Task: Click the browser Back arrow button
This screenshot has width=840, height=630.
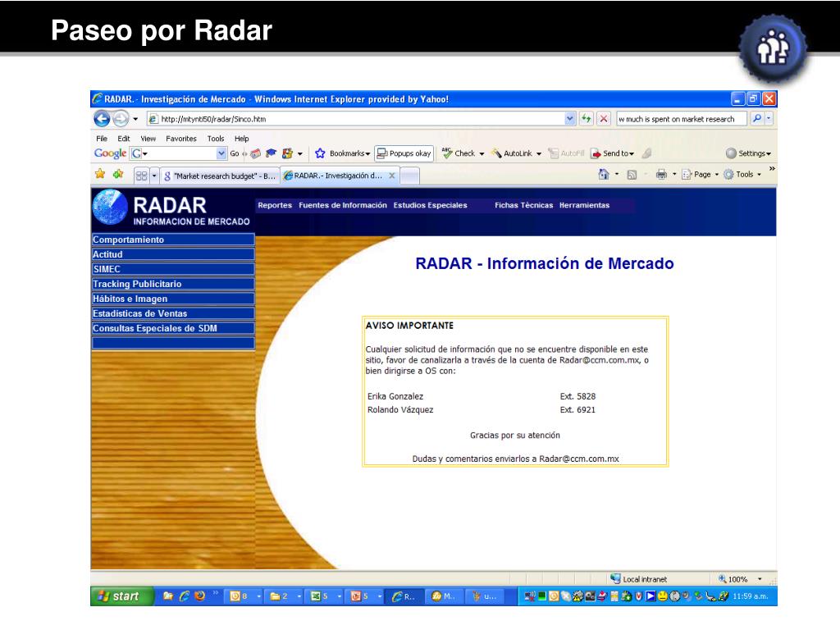Action: 102,118
